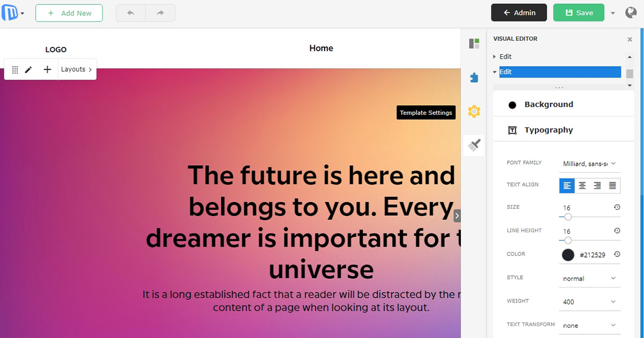Click the #212529 color swatch
Screen dimensions: 644x338
(568, 255)
